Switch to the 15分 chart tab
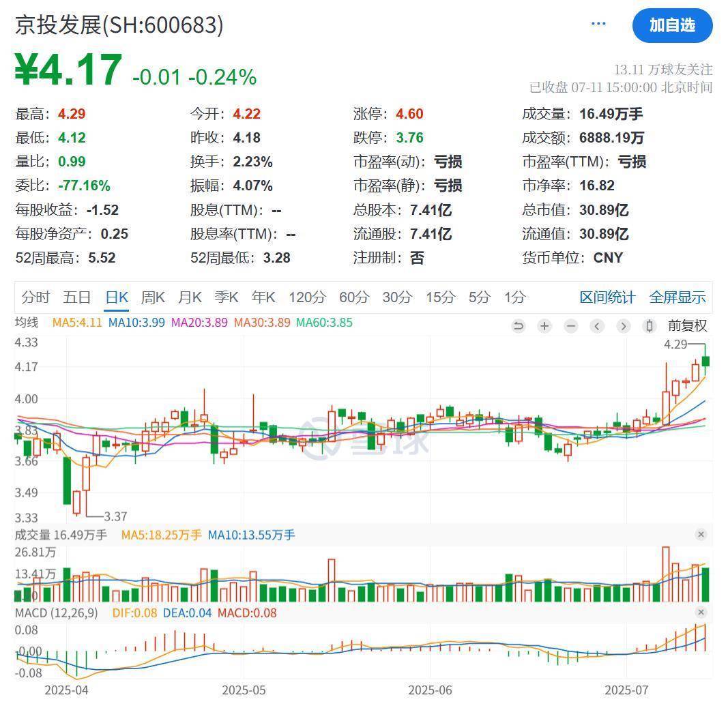The width and height of the screenshot is (728, 706). click(441, 297)
